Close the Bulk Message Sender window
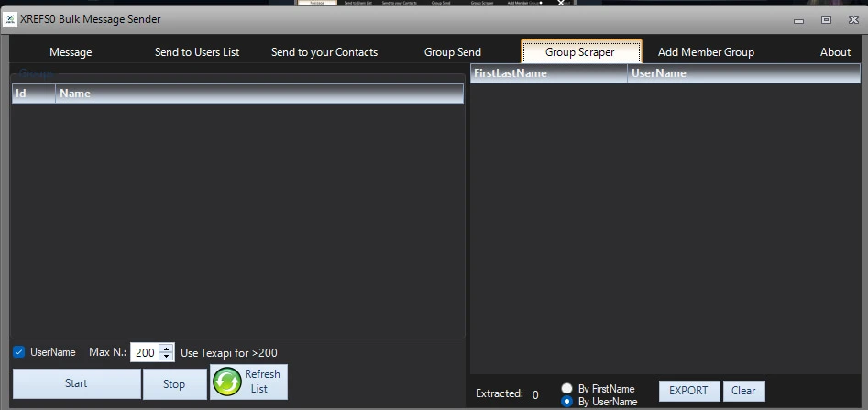Screen dimensions: 868x410 pos(853,20)
